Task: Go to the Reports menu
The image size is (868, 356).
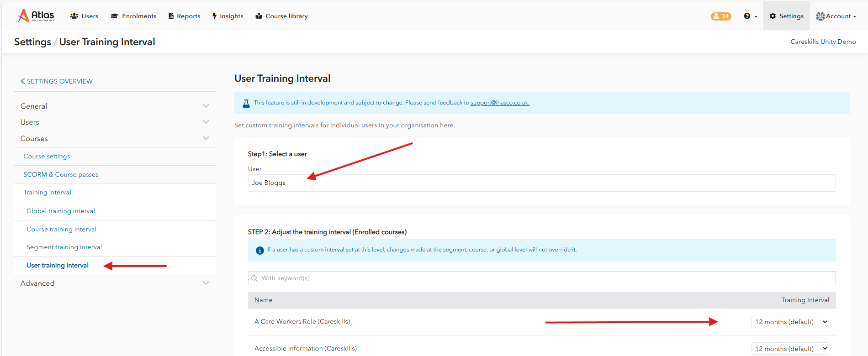Action: tap(185, 16)
